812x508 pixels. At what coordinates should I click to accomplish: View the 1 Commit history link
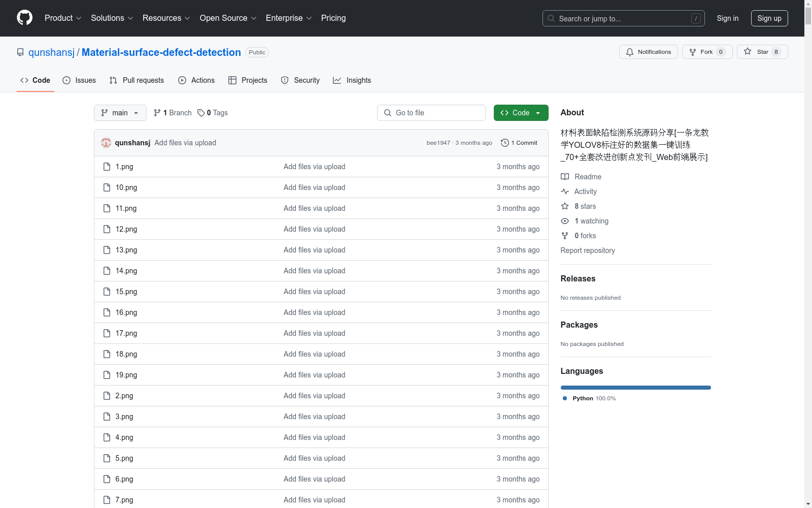519,143
